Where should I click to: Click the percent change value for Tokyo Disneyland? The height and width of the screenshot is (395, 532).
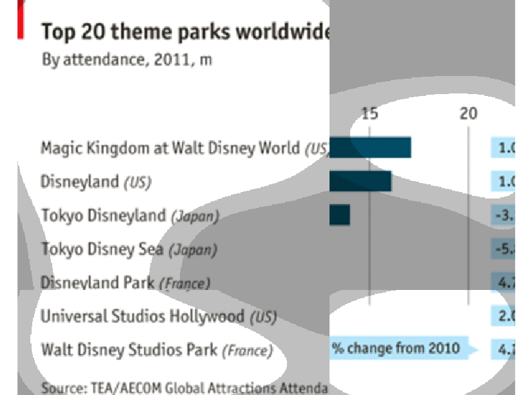[x=503, y=215]
